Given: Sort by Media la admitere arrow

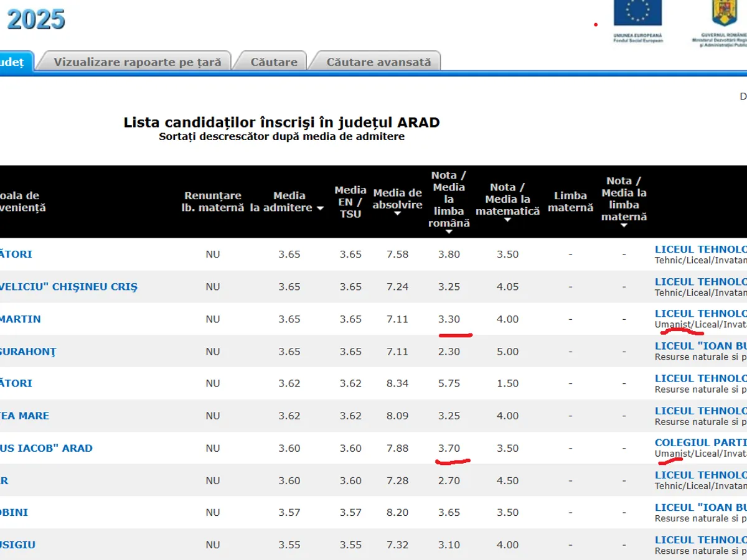Looking at the screenshot, I should 320,208.
